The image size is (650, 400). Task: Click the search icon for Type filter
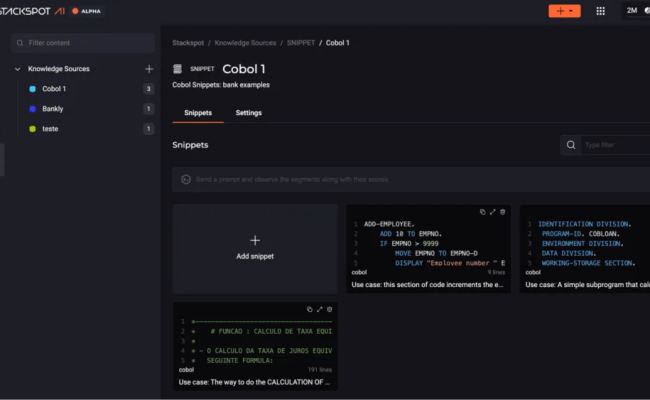click(x=571, y=145)
